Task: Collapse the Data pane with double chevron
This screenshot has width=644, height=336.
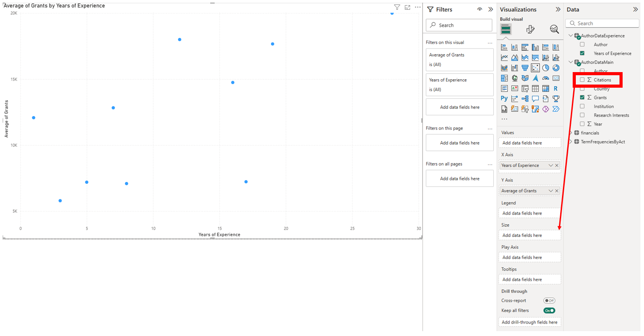Action: (x=636, y=9)
